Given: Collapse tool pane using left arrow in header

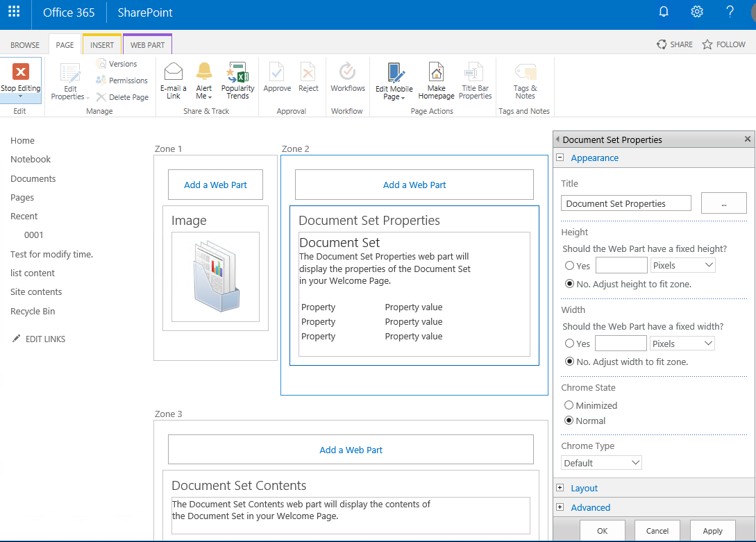Looking at the screenshot, I should [557, 139].
